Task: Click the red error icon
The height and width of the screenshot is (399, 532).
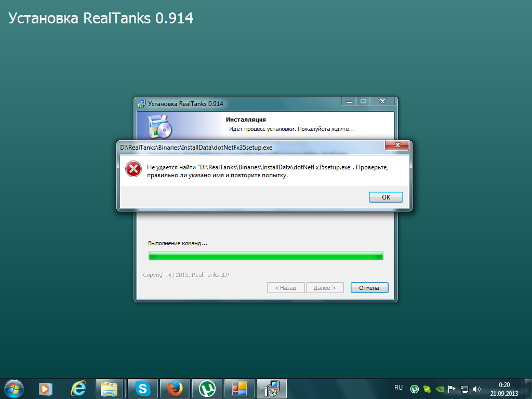Action: point(134,169)
